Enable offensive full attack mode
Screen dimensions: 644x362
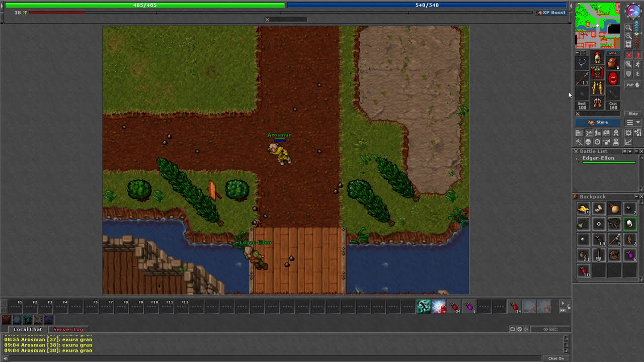click(x=629, y=55)
